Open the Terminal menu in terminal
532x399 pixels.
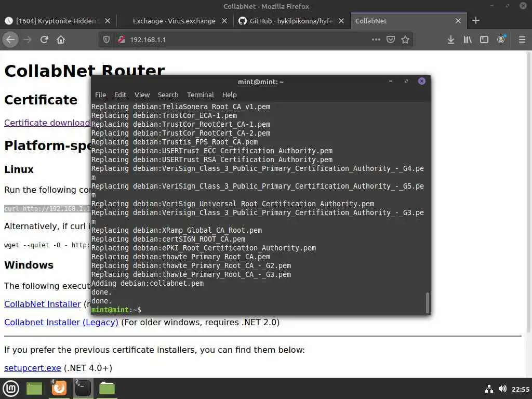pyautogui.click(x=200, y=95)
